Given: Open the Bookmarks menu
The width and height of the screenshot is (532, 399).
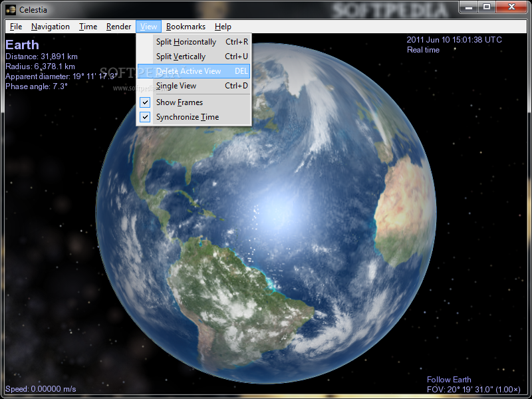Looking at the screenshot, I should pos(186,27).
